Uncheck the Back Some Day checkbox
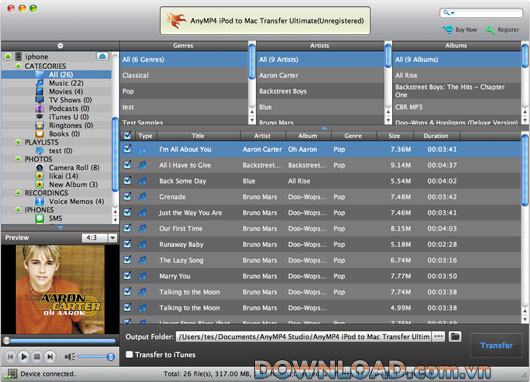The image size is (530, 382). [127, 181]
